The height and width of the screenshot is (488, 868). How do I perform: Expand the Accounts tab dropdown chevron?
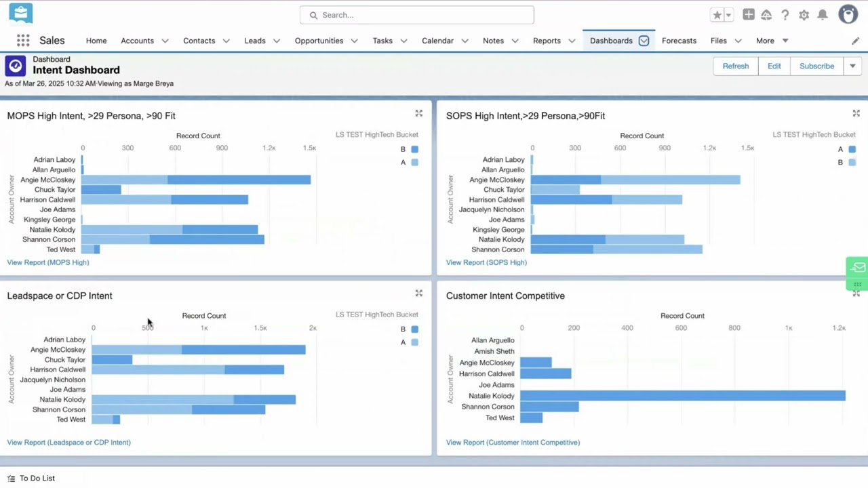point(165,41)
